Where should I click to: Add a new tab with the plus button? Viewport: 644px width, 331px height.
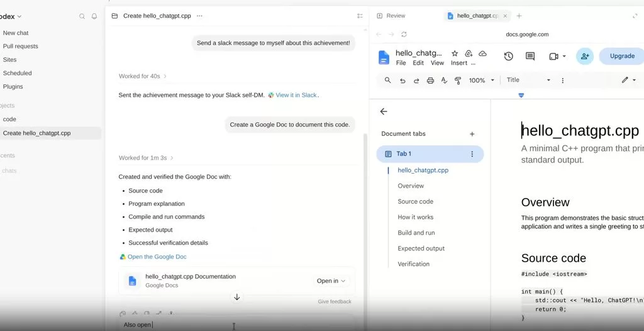tap(519, 16)
